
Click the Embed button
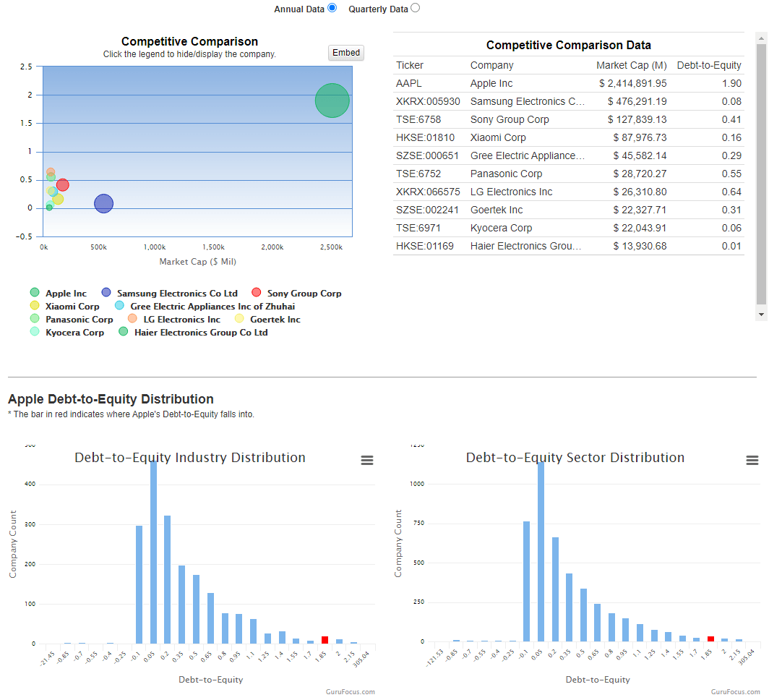click(x=346, y=53)
